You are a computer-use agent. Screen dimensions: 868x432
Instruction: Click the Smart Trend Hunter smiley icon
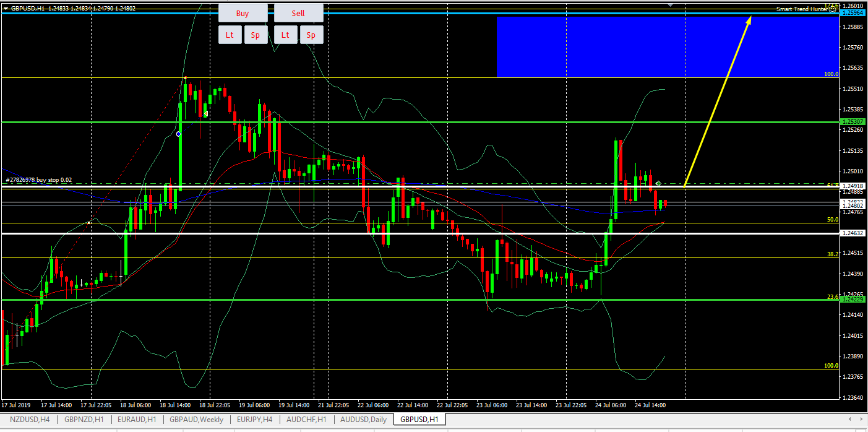tap(832, 9)
